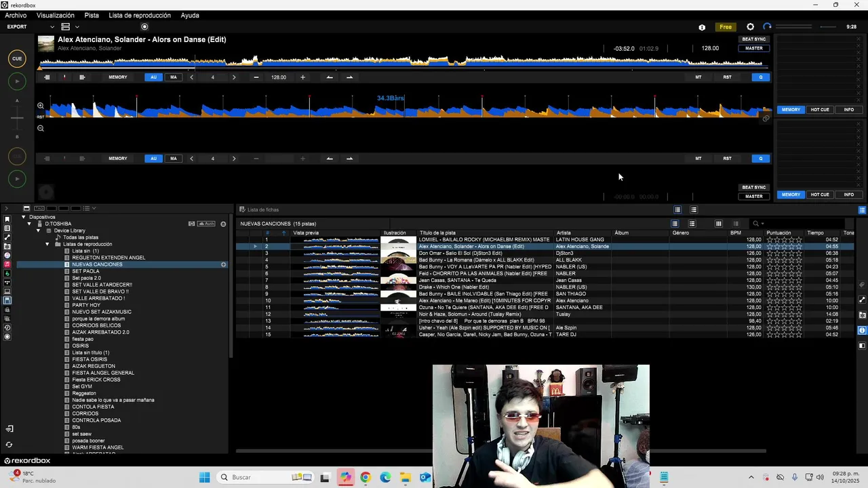Decrease deck 1 BPM with minus

pyautogui.click(x=256, y=77)
